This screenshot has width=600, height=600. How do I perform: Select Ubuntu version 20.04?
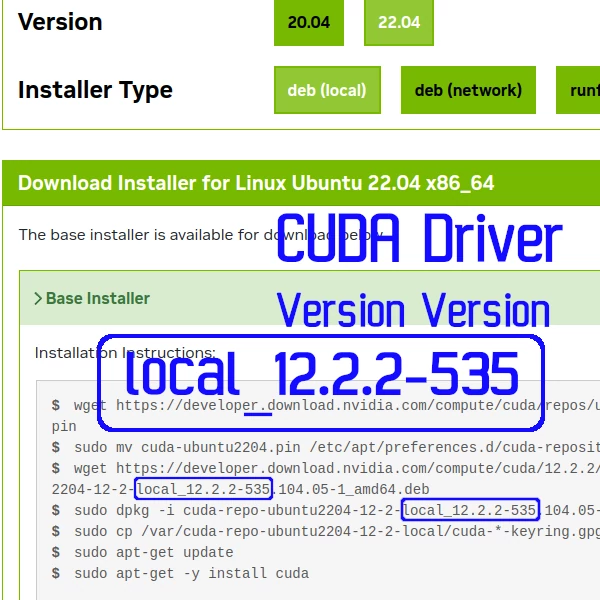308,22
